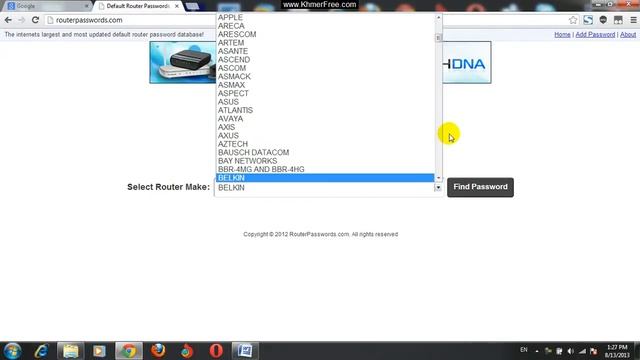
Task: Choose ASANTE in the dropdown list
Action: point(325,51)
